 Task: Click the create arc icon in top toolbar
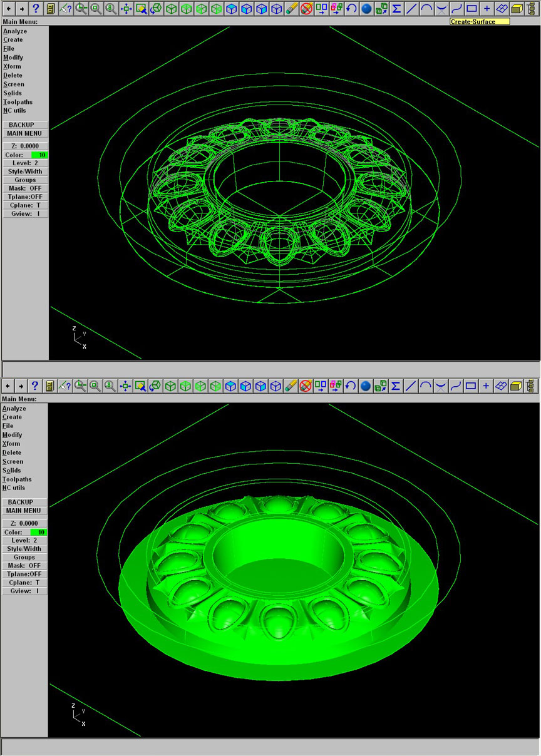pos(426,9)
